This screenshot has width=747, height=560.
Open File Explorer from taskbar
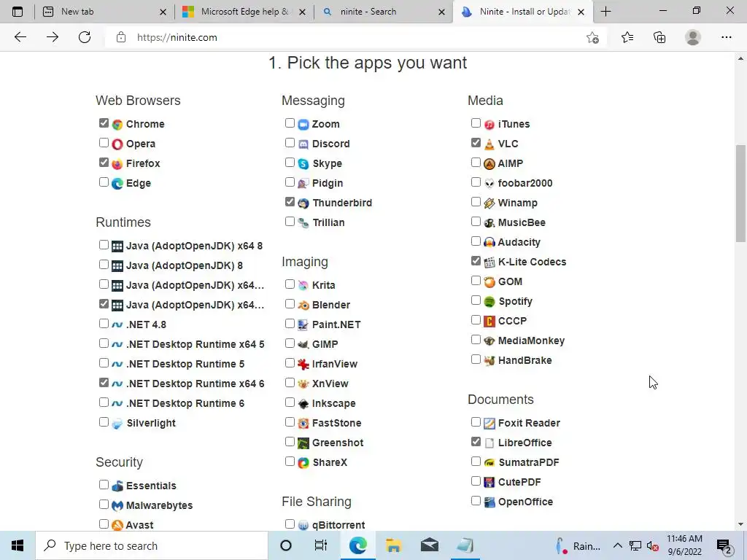[x=393, y=545]
